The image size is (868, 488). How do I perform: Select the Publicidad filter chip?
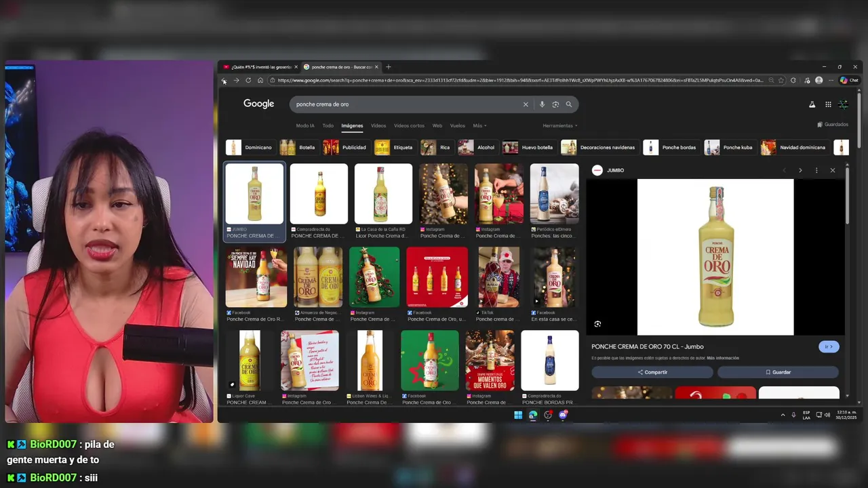tap(346, 147)
